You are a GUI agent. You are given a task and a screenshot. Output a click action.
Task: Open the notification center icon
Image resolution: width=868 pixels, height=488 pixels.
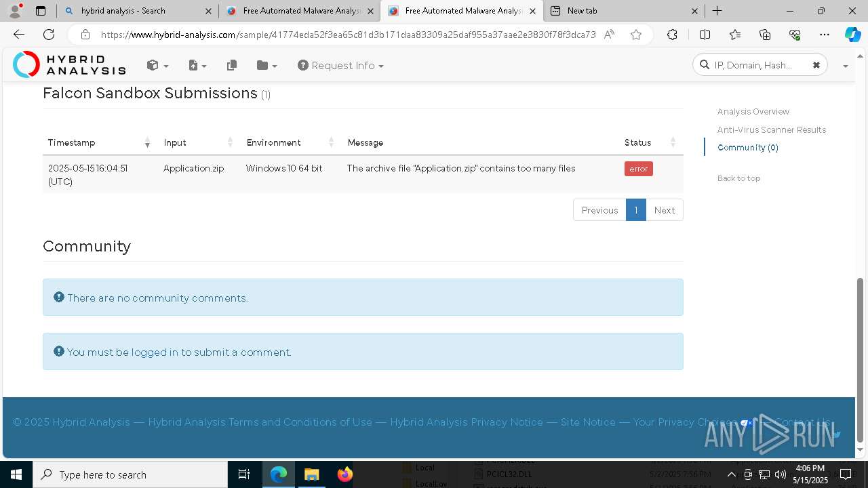point(846,474)
